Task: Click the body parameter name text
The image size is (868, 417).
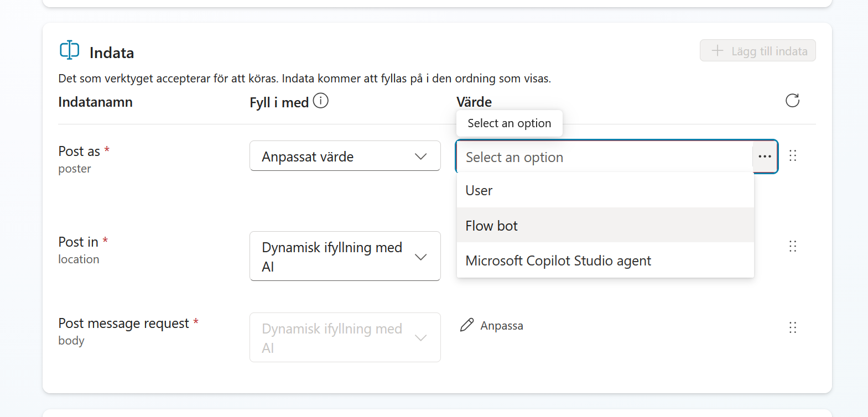Action: [71, 341]
